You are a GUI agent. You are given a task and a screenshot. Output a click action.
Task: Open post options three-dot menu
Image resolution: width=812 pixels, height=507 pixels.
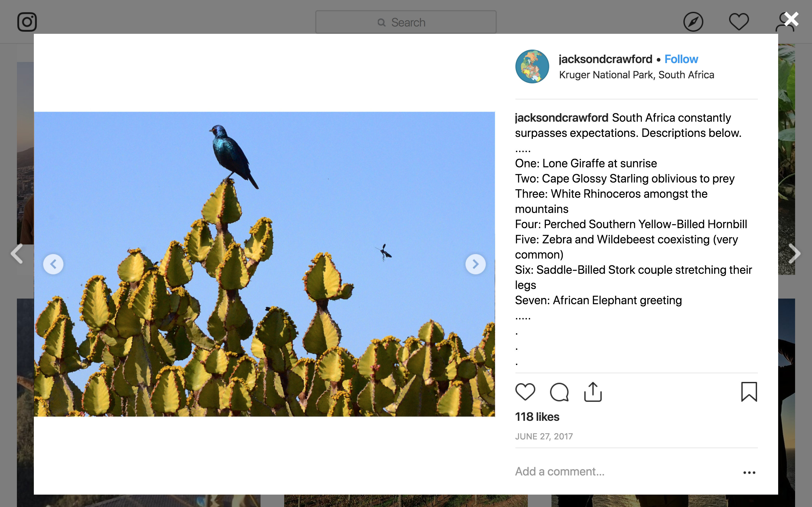[749, 472]
